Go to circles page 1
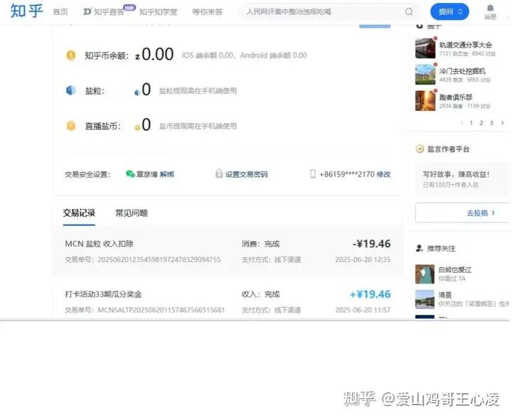Screen dimensions: 512x420 471,123
